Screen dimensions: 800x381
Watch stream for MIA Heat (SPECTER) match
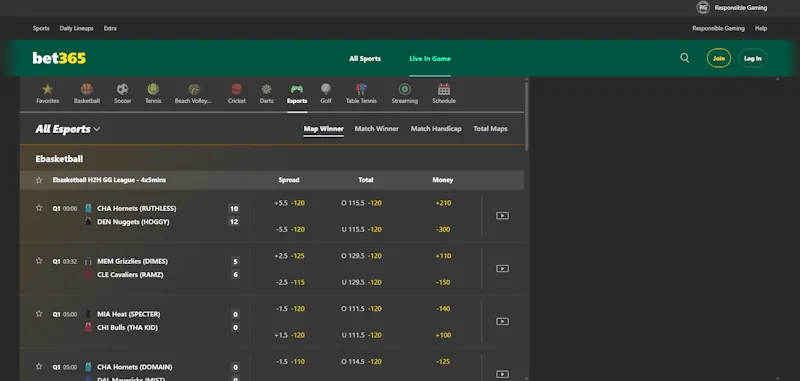click(x=503, y=322)
